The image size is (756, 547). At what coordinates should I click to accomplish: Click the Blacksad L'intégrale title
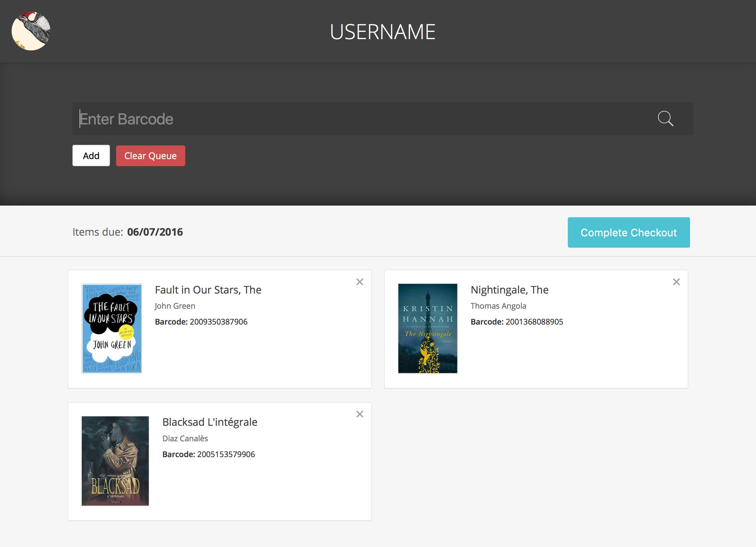(x=210, y=422)
